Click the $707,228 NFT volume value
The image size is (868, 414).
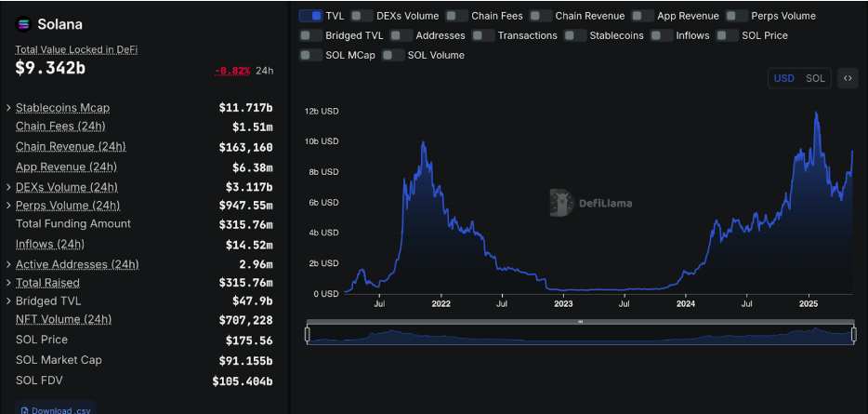point(245,320)
